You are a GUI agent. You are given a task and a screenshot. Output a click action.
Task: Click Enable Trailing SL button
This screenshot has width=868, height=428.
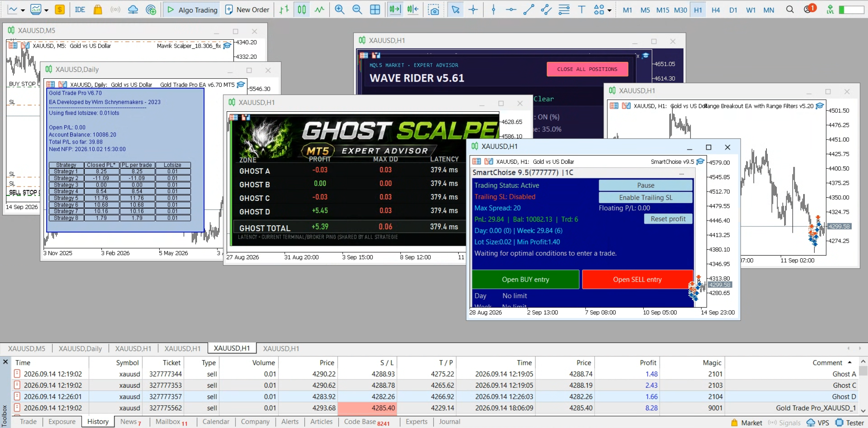tap(645, 197)
